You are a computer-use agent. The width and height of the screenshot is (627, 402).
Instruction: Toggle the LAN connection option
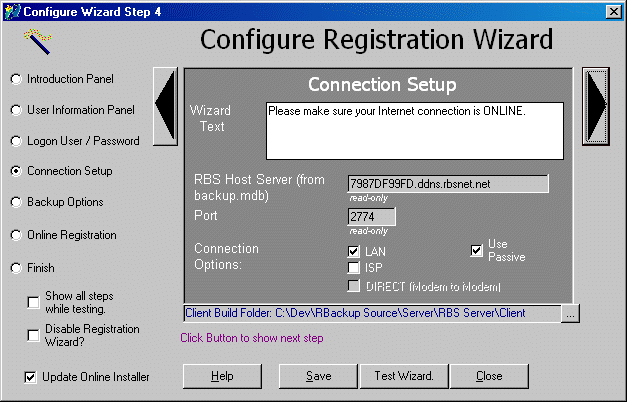(x=353, y=252)
